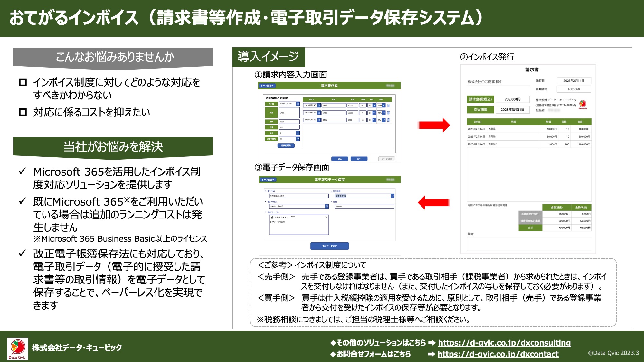Click invoice issue date 2023年2月14日
644x362 pixels.
(573, 81)
